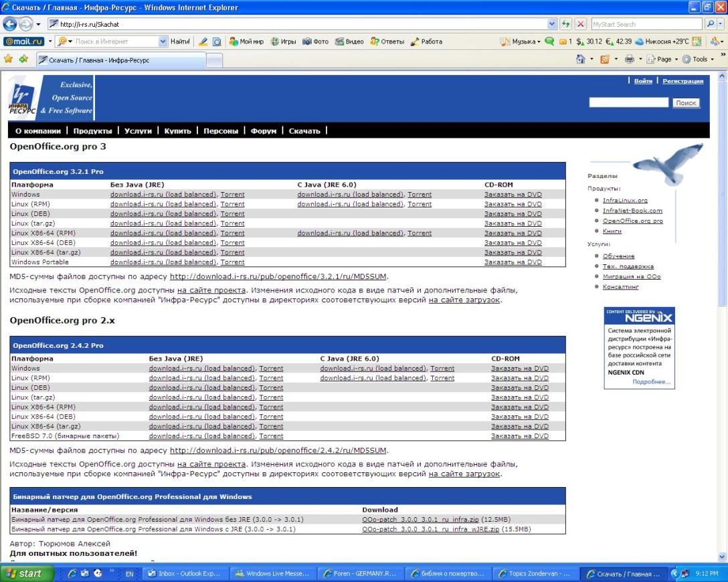Open the InfraLinux.org sidebar link

coord(625,200)
